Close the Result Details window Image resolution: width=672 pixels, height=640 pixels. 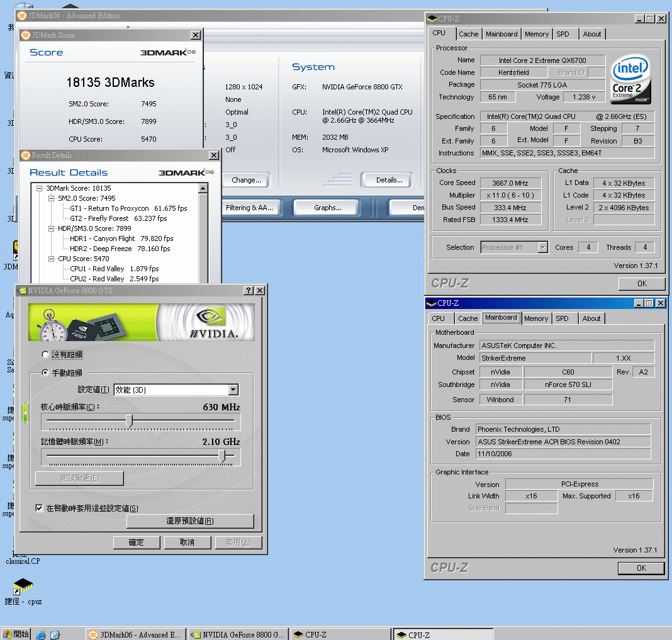click(213, 155)
